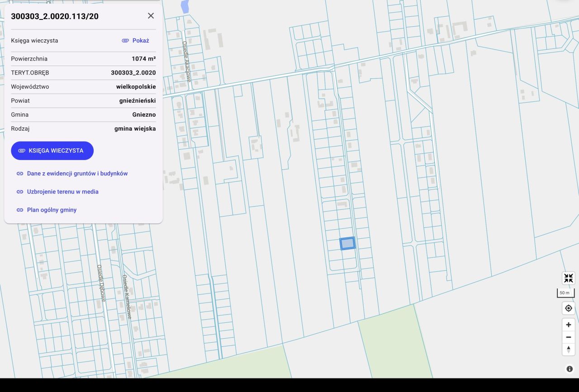Select the highlighted blue parcel on map
This screenshot has width=579, height=392.
point(347,243)
